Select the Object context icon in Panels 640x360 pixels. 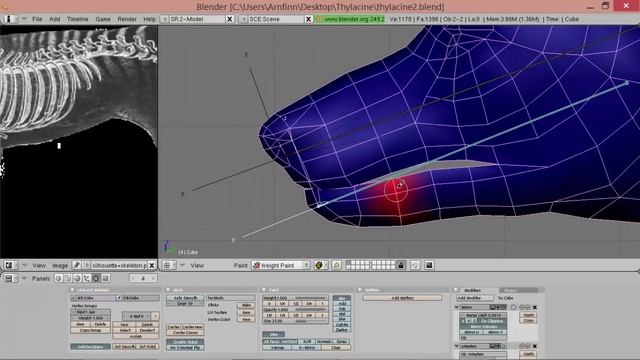87,278
